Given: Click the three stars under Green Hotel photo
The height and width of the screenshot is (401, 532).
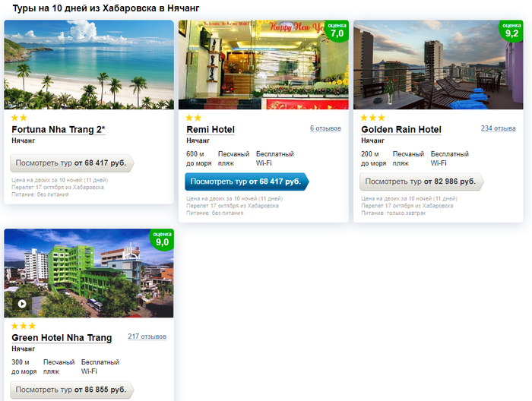Looking at the screenshot, I should click(x=24, y=326).
